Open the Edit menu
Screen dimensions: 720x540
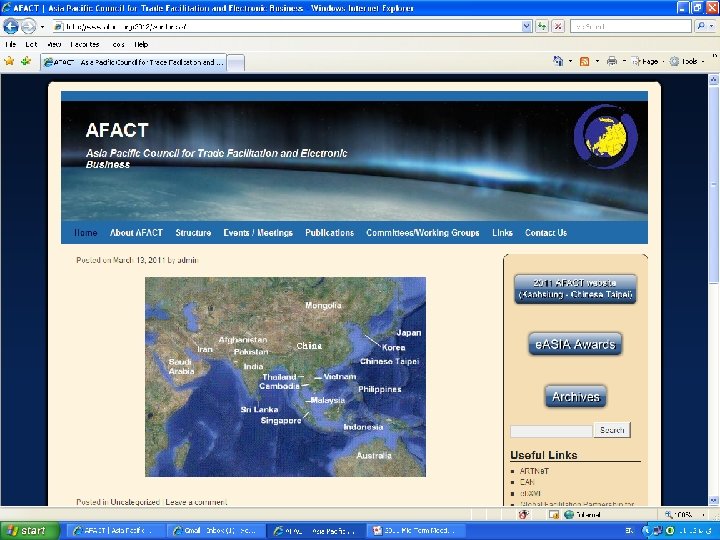(31, 45)
